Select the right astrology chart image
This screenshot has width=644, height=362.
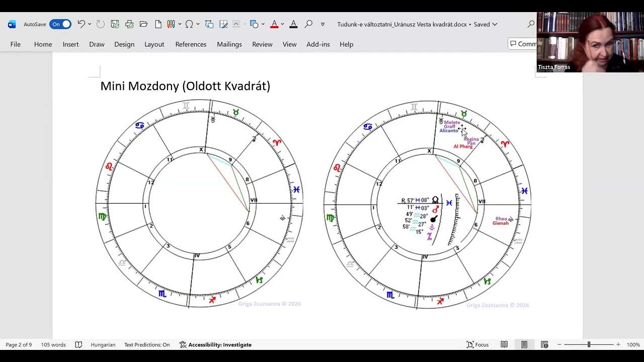pos(427,204)
